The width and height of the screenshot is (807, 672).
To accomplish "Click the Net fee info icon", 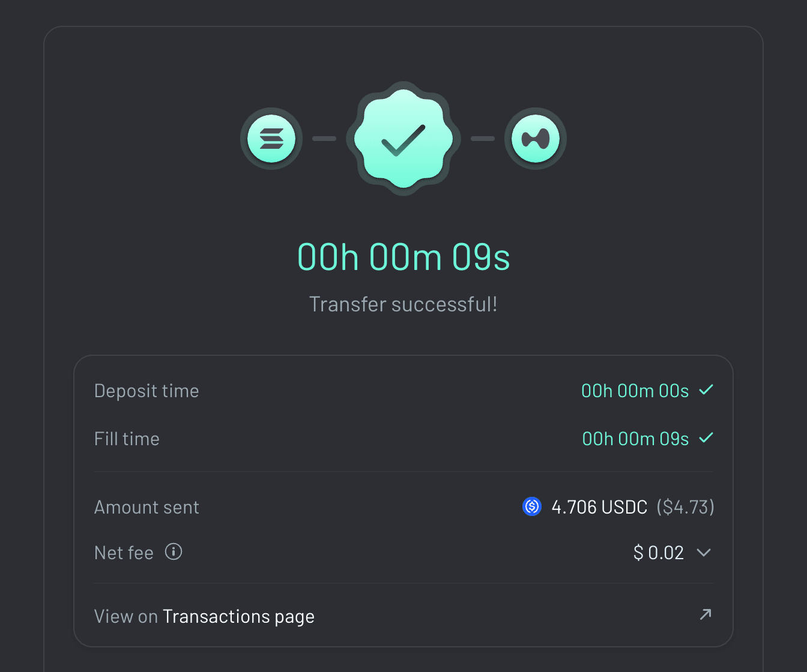I will point(173,551).
